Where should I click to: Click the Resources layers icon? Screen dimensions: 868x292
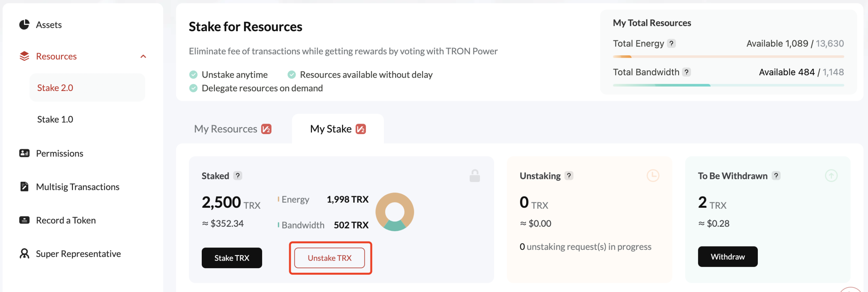24,56
